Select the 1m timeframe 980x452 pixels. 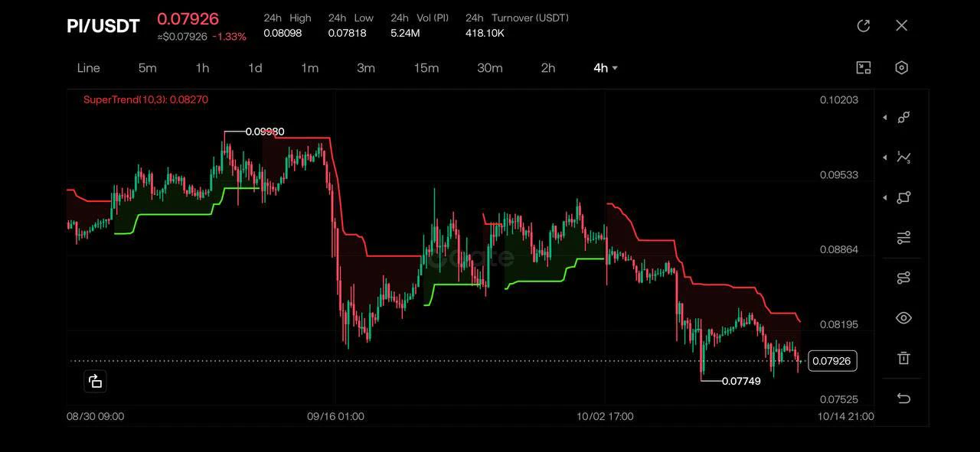tap(309, 68)
